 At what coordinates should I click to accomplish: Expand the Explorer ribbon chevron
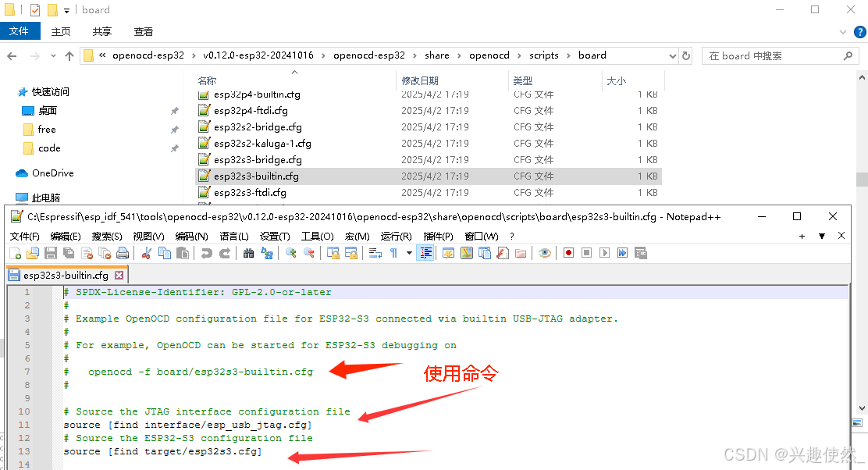tap(843, 32)
